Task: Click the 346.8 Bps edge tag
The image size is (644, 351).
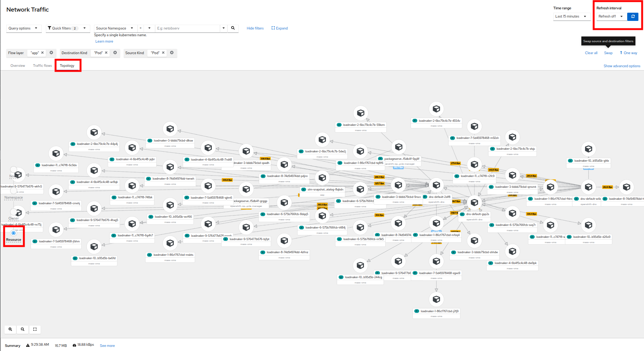Action: (227, 180)
